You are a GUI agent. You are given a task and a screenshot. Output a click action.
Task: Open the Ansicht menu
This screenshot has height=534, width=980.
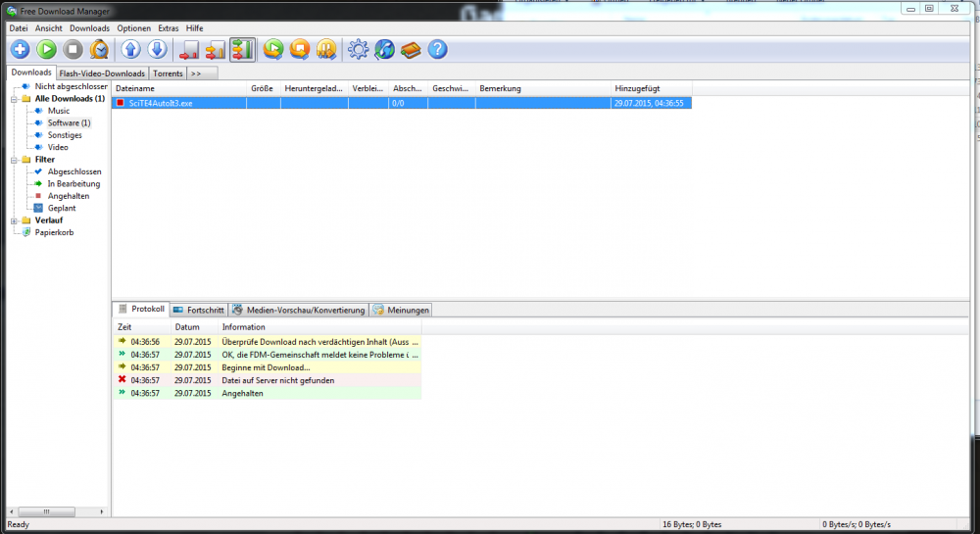point(49,28)
